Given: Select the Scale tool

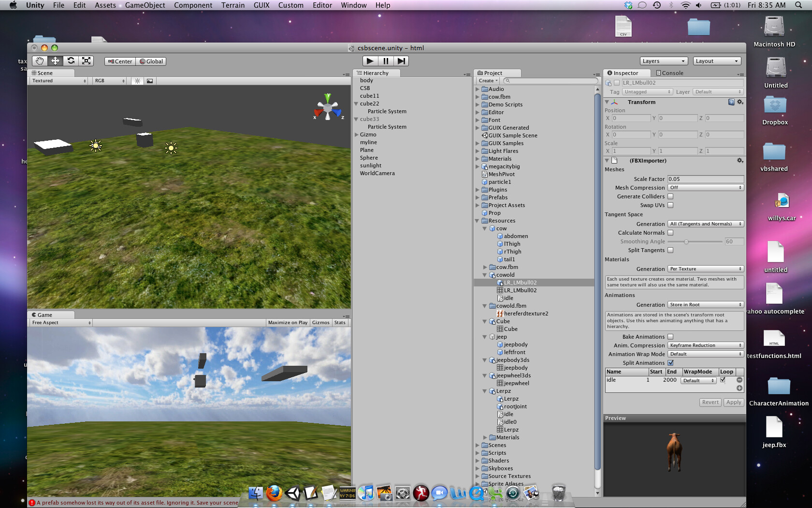Looking at the screenshot, I should click(x=86, y=60).
